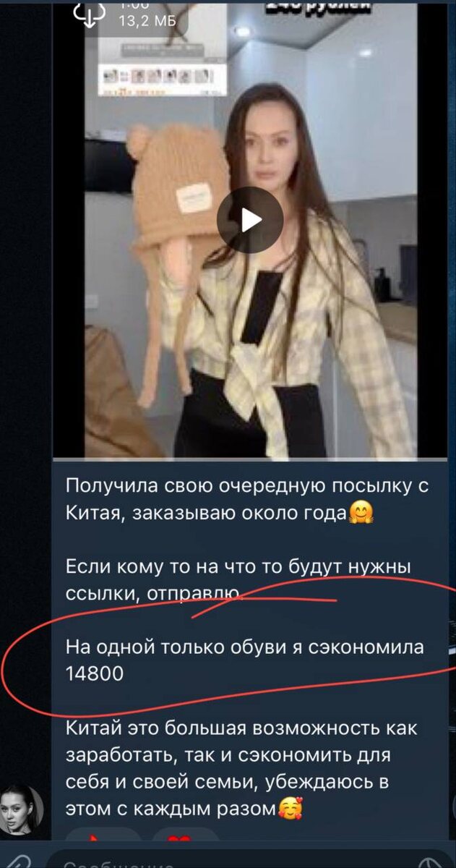Tap the icon right of message field

click(x=434, y=861)
